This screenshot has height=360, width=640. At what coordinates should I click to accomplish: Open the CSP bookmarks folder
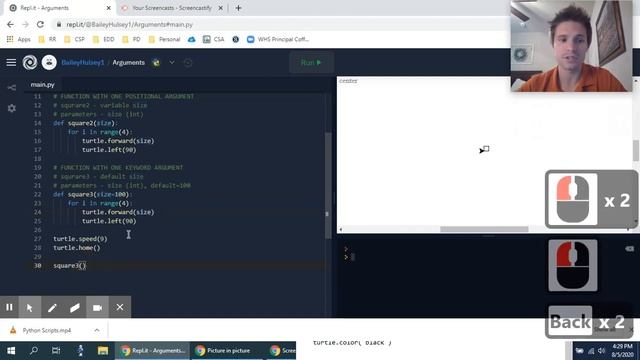[x=75, y=39]
